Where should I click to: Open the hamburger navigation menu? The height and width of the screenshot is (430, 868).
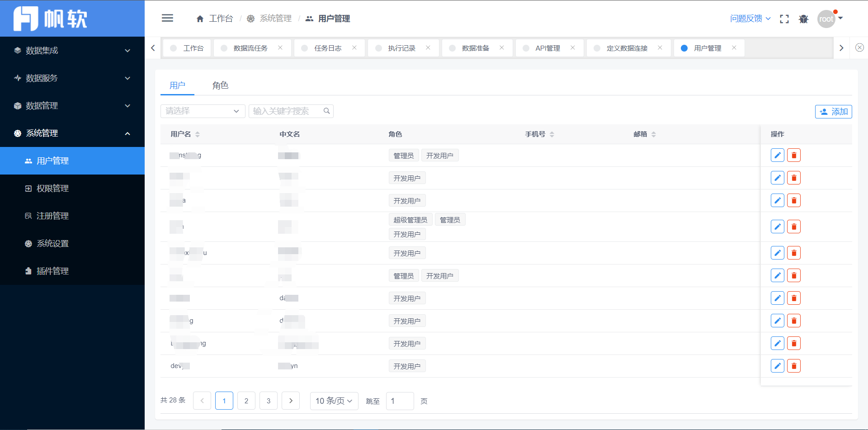[167, 18]
